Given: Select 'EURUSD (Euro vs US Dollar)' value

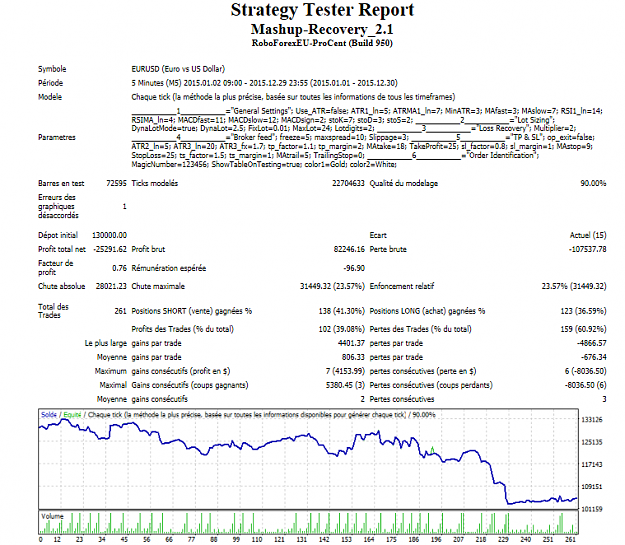Looking at the screenshot, I should click(x=178, y=69).
